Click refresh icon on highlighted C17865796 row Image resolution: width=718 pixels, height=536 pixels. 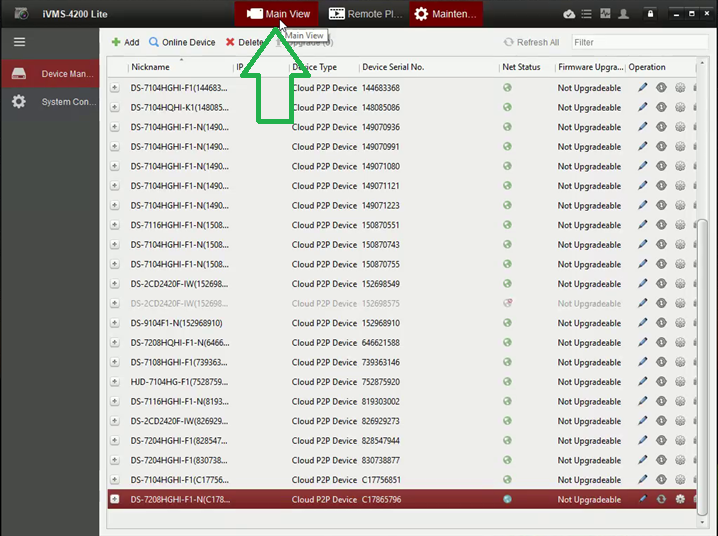point(661,499)
